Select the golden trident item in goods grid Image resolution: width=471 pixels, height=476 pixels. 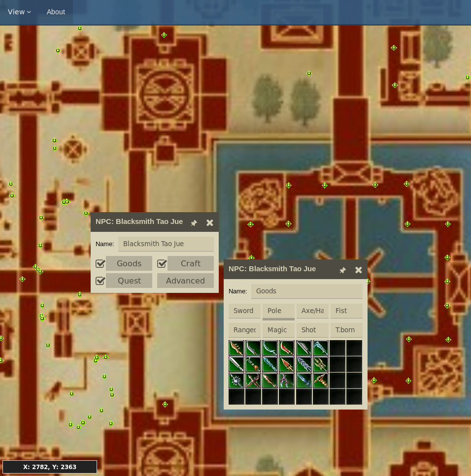click(x=320, y=364)
